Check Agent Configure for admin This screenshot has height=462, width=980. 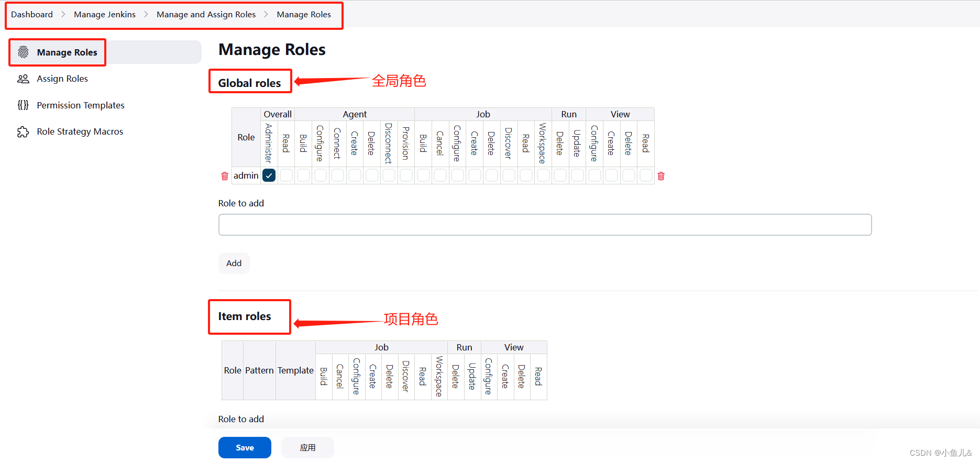tap(321, 175)
